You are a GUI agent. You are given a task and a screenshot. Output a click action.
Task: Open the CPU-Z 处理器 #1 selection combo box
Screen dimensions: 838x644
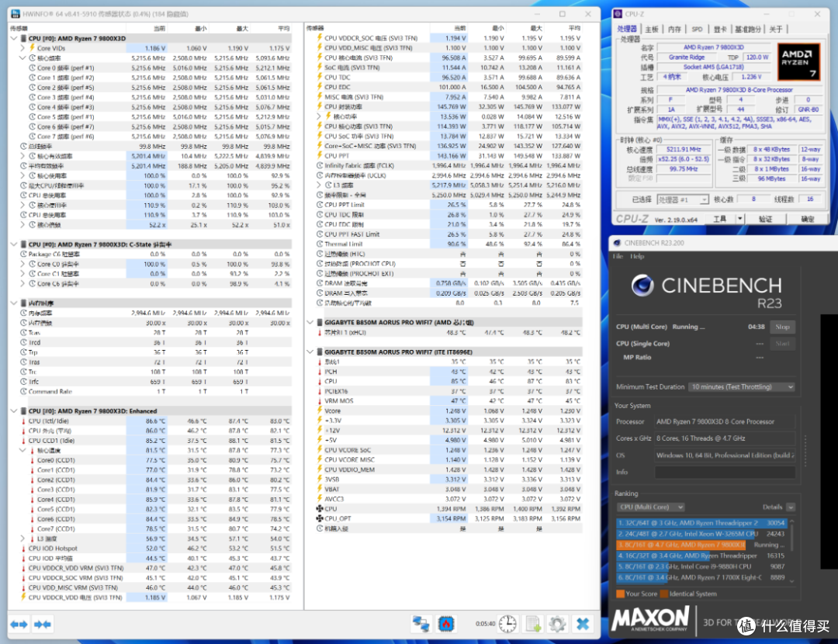pyautogui.click(x=683, y=199)
